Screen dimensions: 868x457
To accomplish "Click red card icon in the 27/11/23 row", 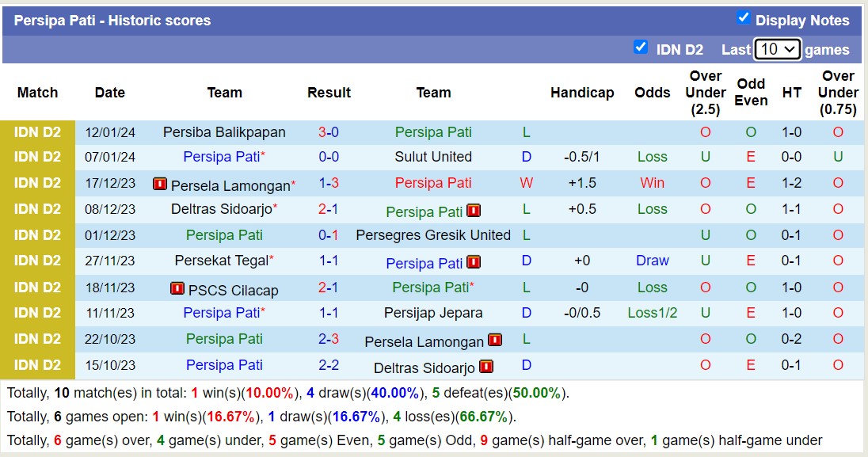I will coord(474,262).
